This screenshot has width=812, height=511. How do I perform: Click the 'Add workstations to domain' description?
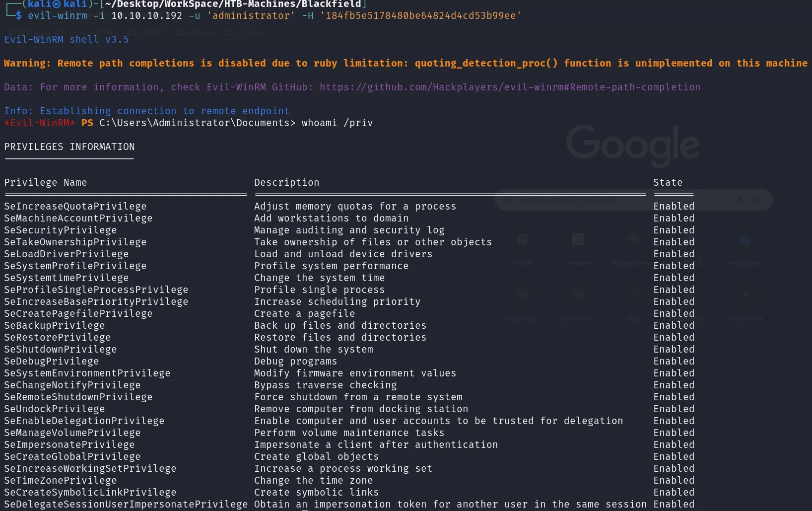pos(331,219)
